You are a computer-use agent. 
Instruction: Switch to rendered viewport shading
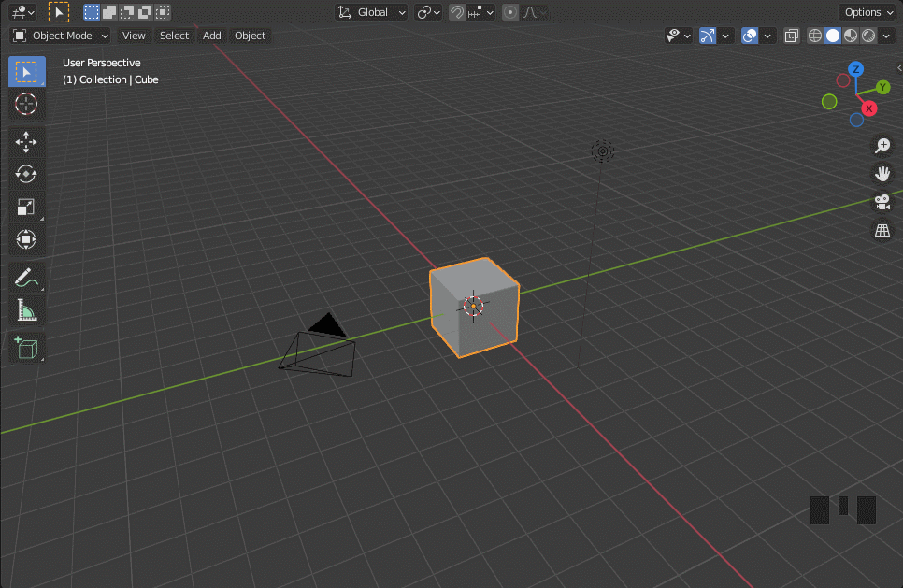868,36
